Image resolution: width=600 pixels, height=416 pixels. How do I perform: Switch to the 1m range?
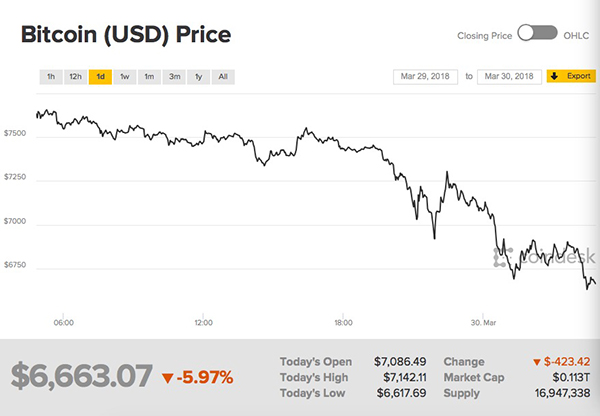148,76
